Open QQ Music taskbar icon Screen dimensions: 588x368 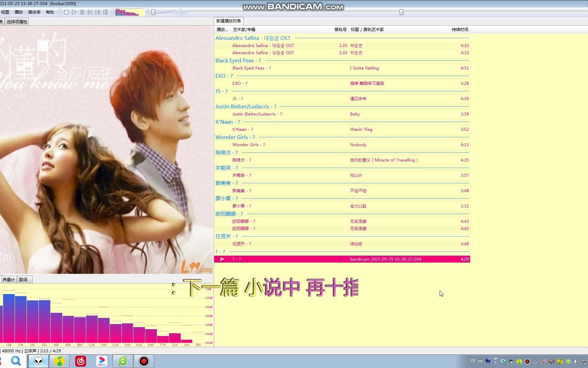click(x=60, y=361)
